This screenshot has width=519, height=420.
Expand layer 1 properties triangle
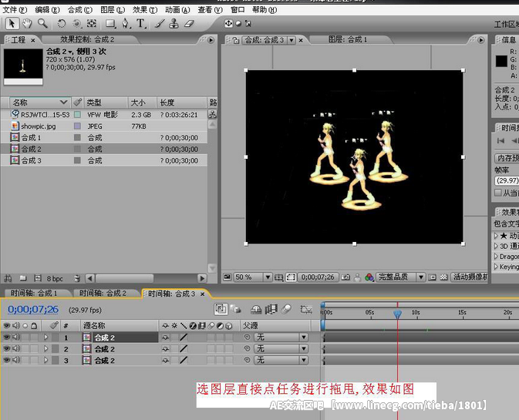click(x=46, y=338)
